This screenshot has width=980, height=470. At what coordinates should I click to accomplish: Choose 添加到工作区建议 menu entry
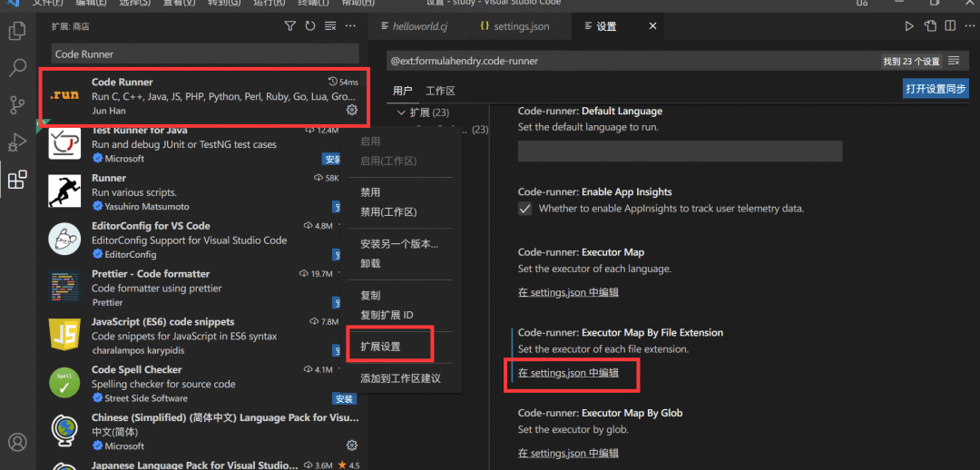[x=400, y=378]
